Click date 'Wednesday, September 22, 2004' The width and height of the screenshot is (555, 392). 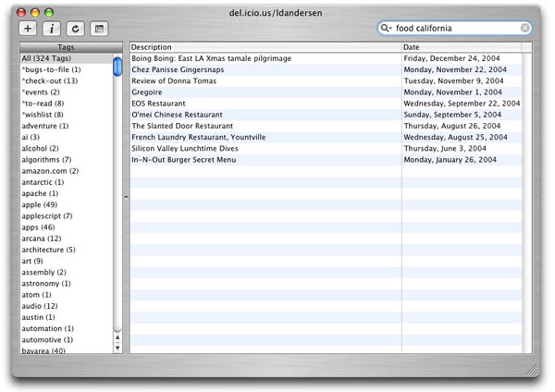[x=462, y=104]
